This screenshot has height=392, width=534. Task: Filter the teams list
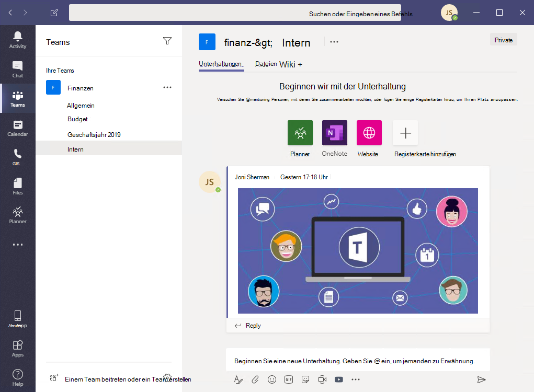pos(167,41)
